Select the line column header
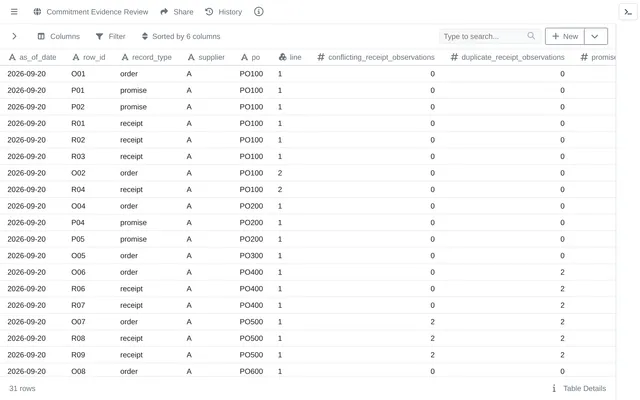The image size is (640, 400). (290, 57)
